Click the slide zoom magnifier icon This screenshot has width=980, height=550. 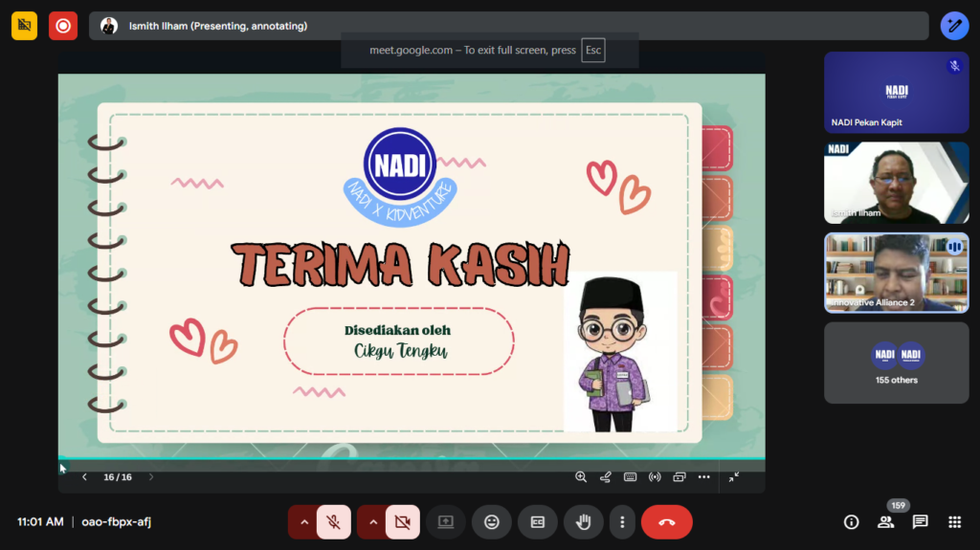coord(581,477)
